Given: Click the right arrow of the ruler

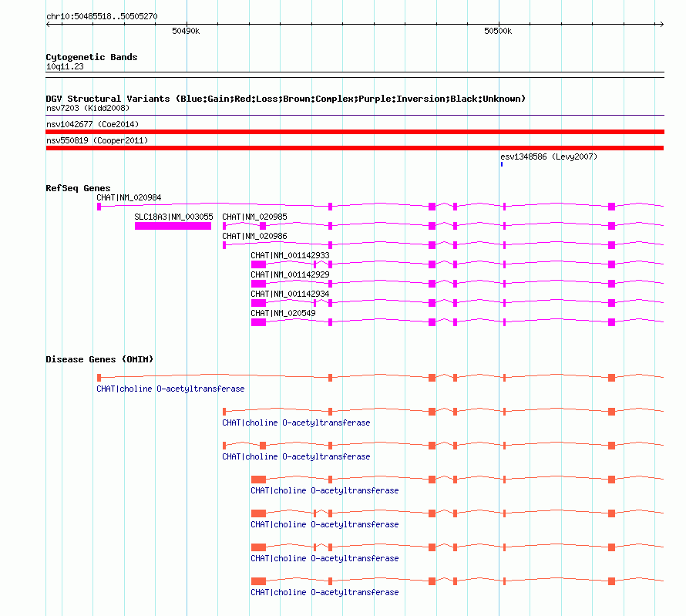Looking at the screenshot, I should click(661, 24).
